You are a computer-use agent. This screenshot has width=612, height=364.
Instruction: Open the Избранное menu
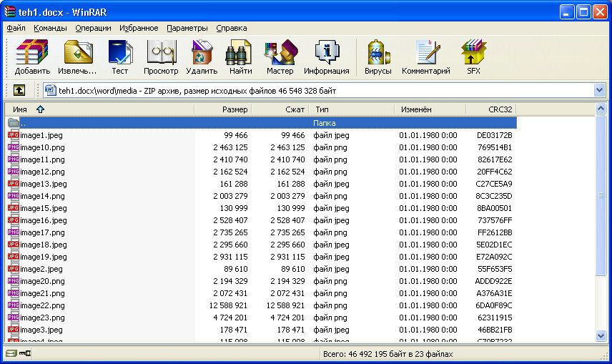pos(139,28)
